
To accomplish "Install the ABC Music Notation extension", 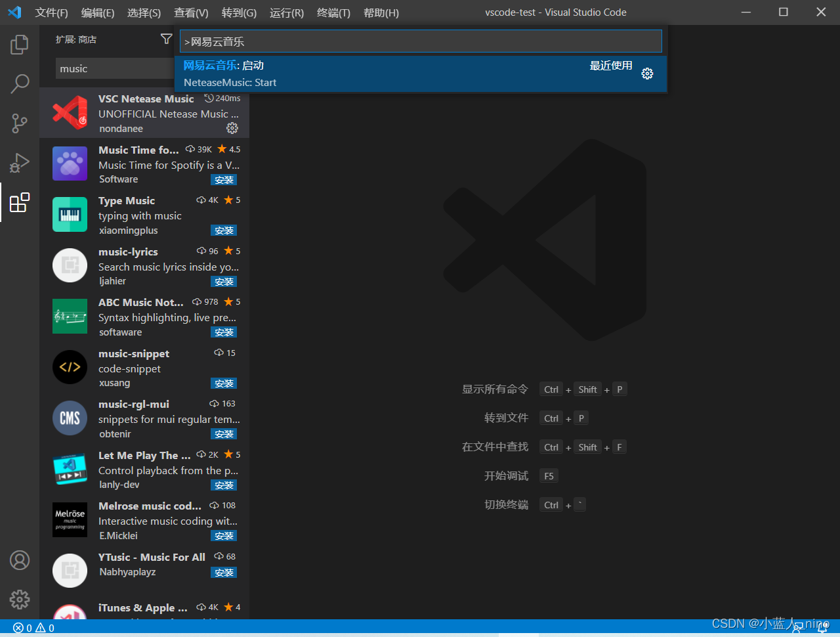I will tap(224, 332).
